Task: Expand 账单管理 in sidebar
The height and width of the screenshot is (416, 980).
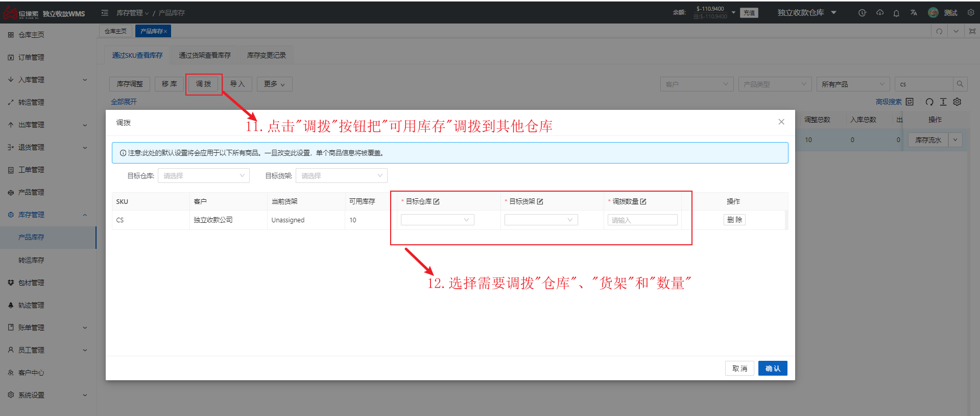Action: tap(48, 328)
